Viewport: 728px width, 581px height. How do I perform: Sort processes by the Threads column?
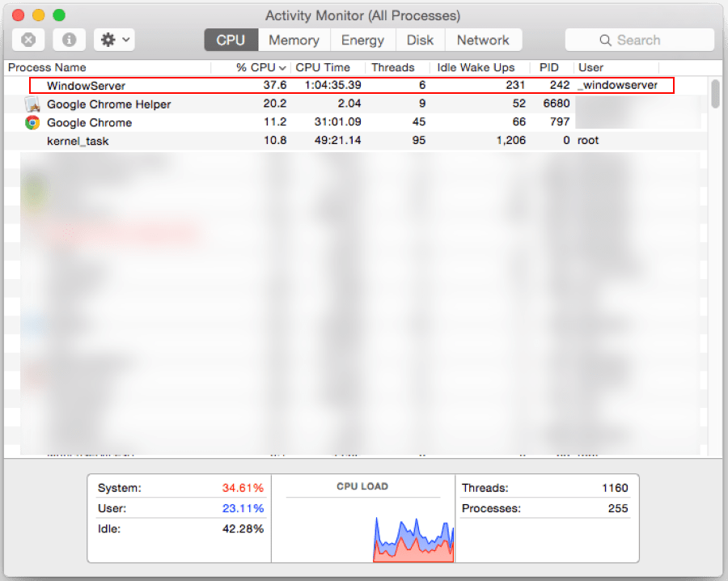(394, 67)
